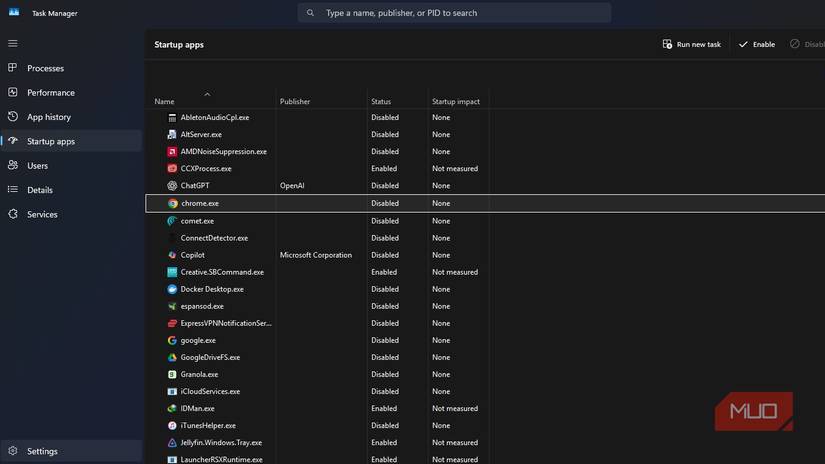Click the Run new task icon
This screenshot has width=825, height=464.
pyautogui.click(x=667, y=44)
